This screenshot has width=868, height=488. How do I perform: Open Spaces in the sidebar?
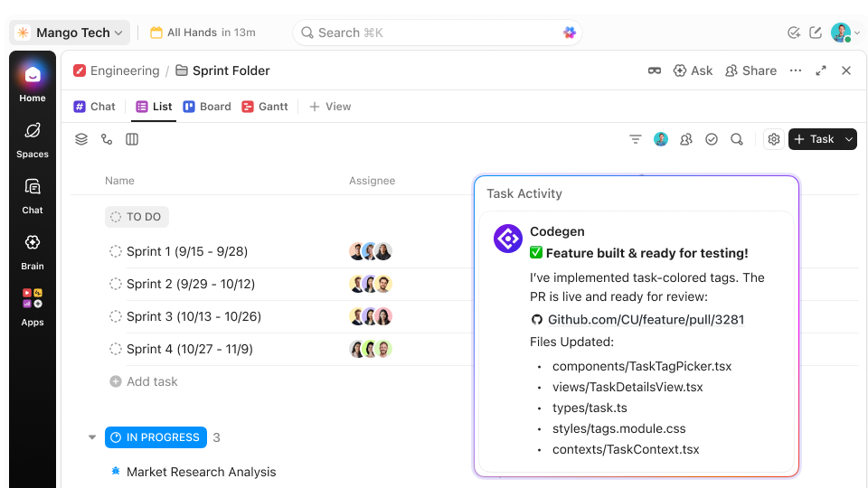click(x=33, y=141)
